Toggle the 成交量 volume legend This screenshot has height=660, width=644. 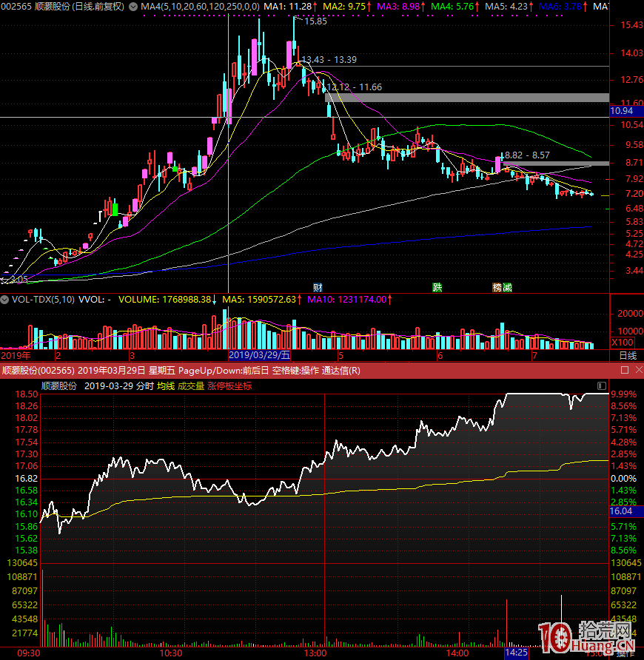click(x=191, y=386)
